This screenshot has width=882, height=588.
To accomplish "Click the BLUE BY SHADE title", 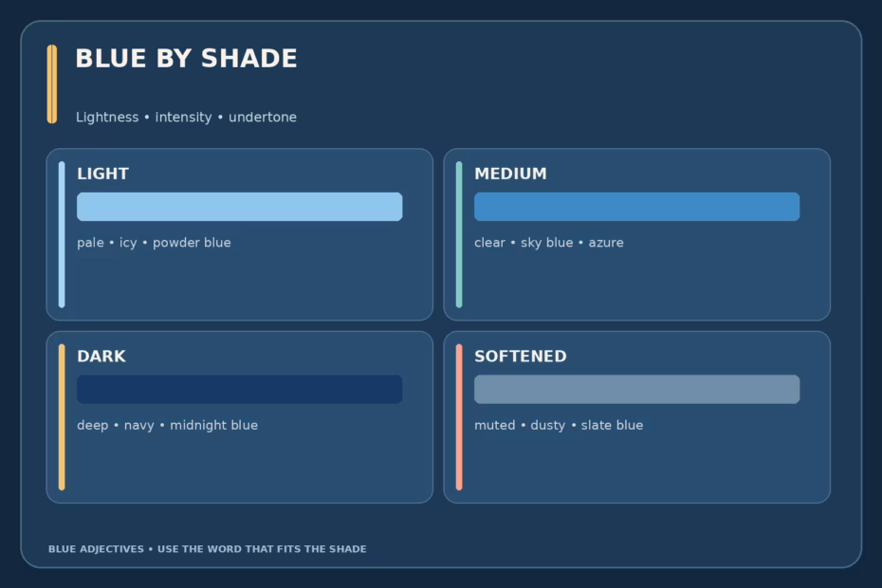I will pyautogui.click(x=186, y=59).
